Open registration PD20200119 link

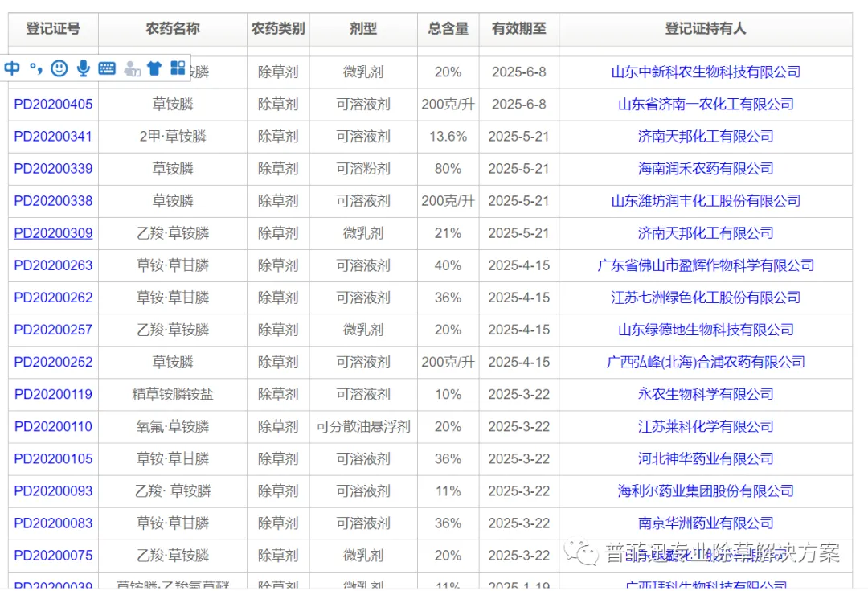pos(53,394)
